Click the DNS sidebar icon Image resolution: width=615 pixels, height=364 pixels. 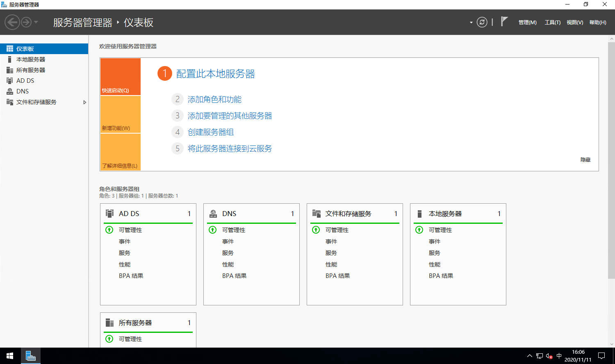click(x=10, y=91)
